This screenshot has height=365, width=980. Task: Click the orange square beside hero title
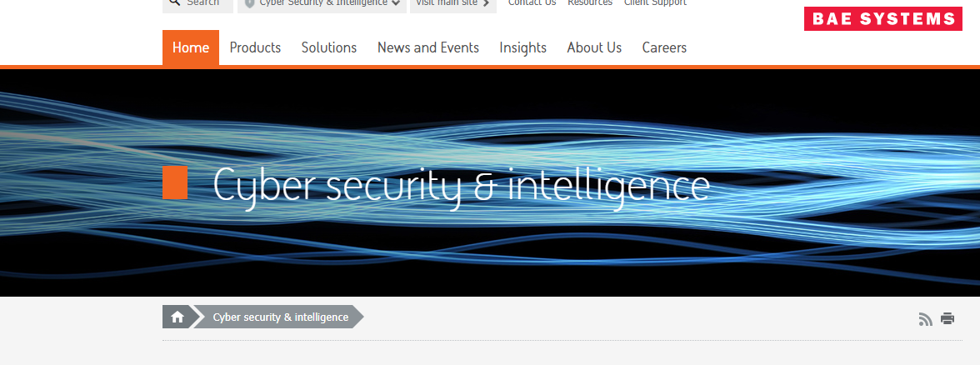tap(175, 182)
